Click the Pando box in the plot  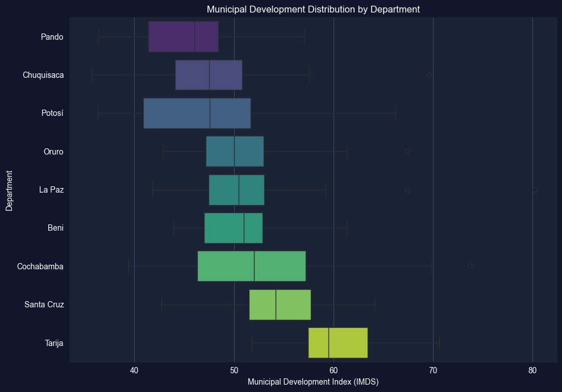(183, 37)
